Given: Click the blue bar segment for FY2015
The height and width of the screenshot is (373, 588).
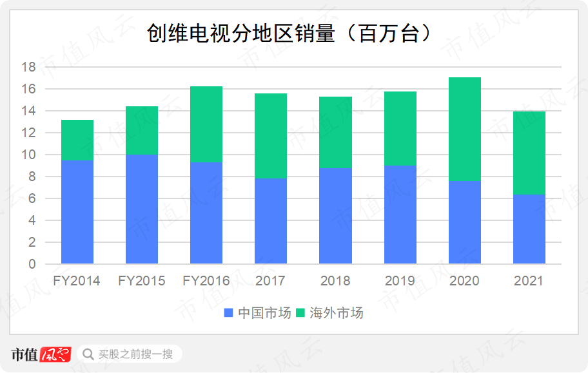Looking at the screenshot, I should pos(142,209).
